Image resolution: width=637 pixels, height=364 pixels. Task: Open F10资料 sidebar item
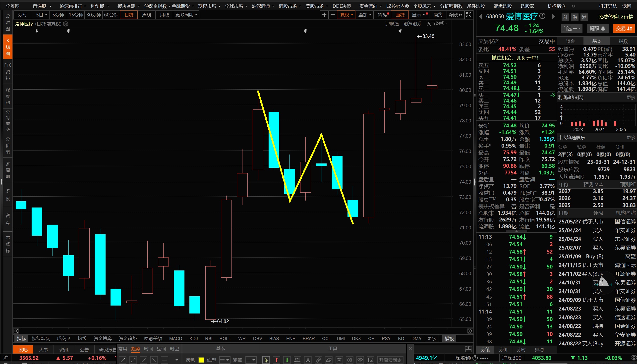tap(8, 71)
